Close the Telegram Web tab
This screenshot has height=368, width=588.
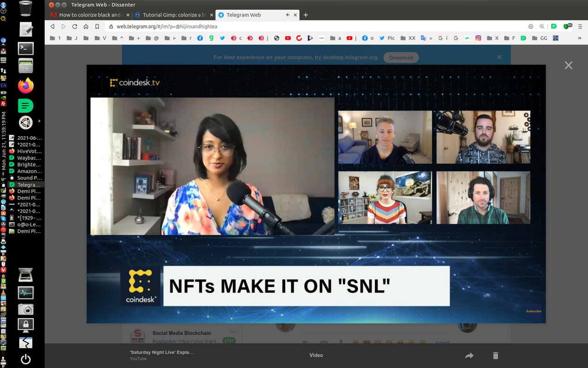295,15
